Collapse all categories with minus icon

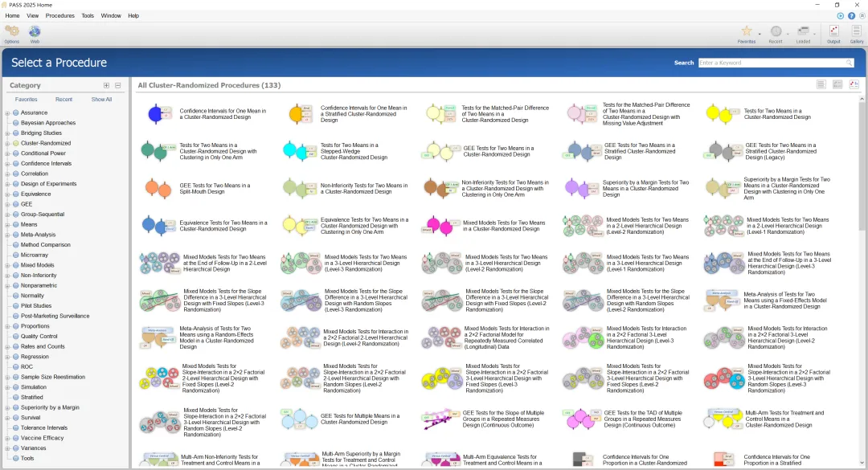[118, 85]
